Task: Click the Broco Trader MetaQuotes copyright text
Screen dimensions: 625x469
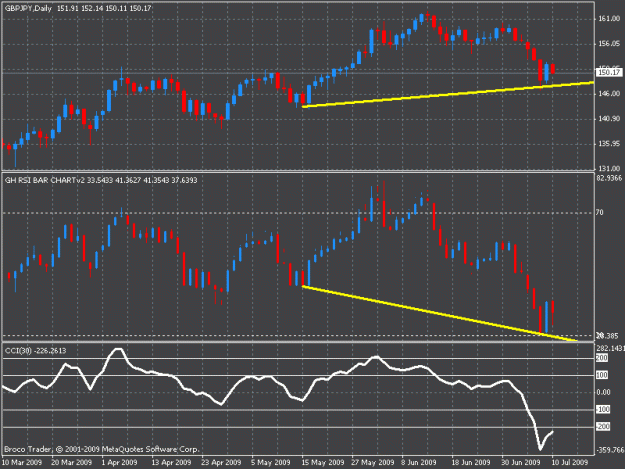Action: tap(101, 449)
